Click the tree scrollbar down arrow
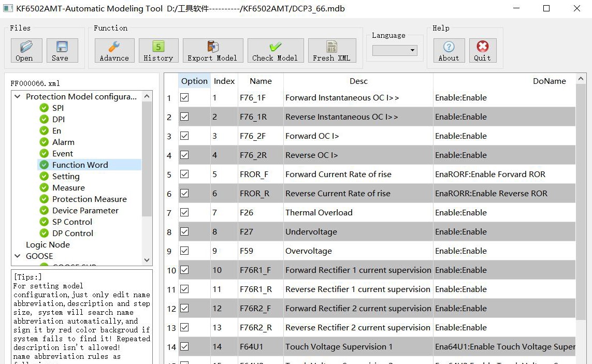 [x=147, y=260]
